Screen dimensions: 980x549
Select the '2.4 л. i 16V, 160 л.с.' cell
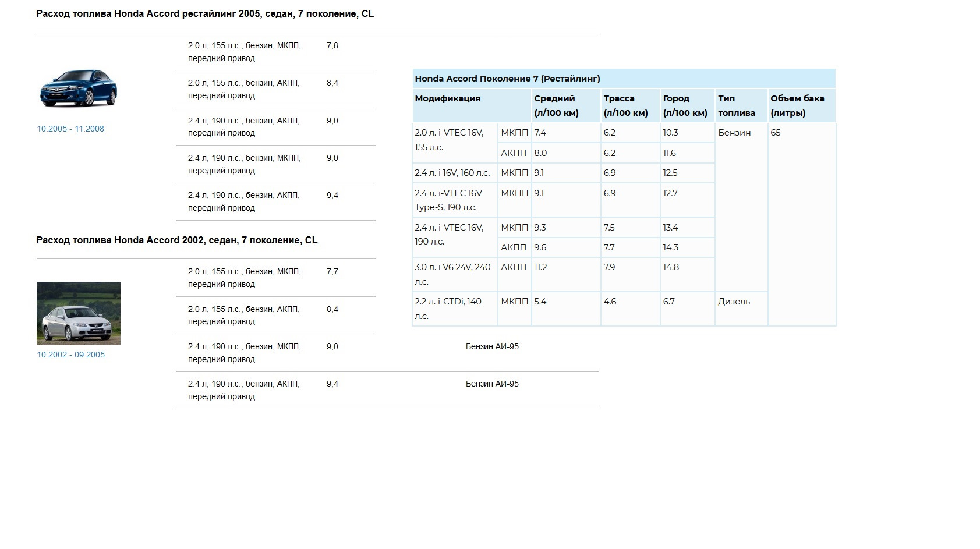click(x=455, y=173)
